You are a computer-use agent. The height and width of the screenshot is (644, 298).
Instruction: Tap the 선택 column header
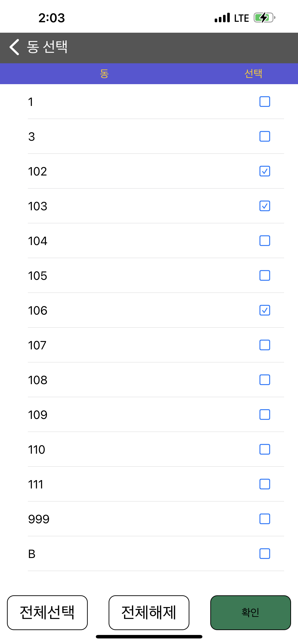point(253,74)
